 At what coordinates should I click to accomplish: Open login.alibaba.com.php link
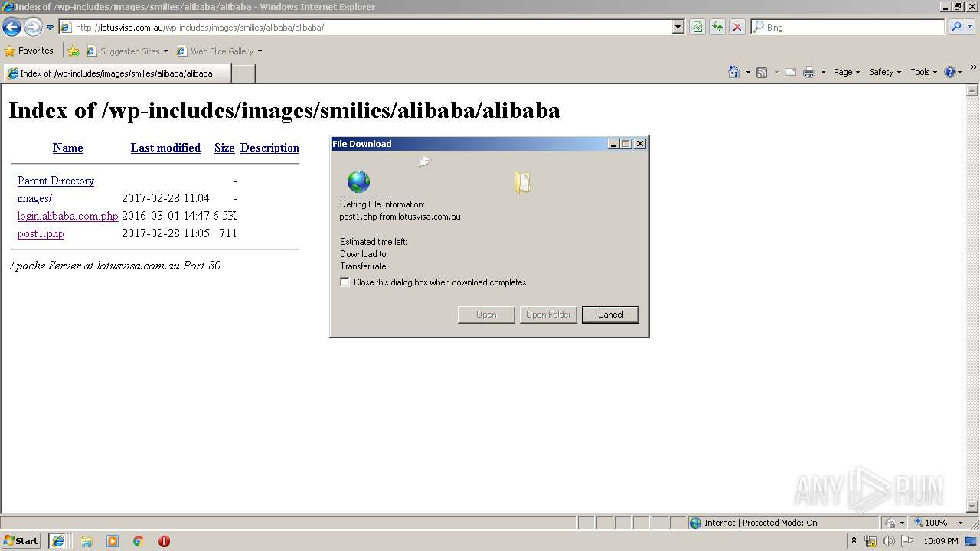67,216
